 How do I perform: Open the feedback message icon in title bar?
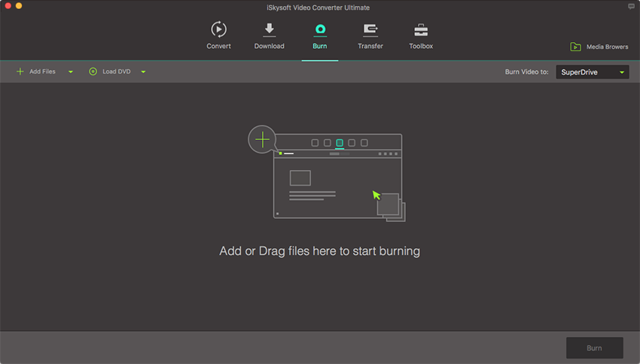(631, 7)
